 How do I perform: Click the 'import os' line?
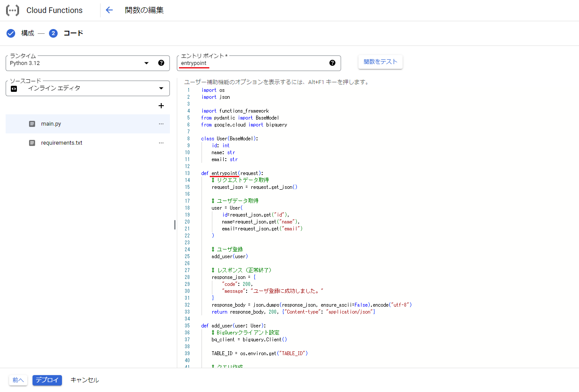tap(213, 90)
